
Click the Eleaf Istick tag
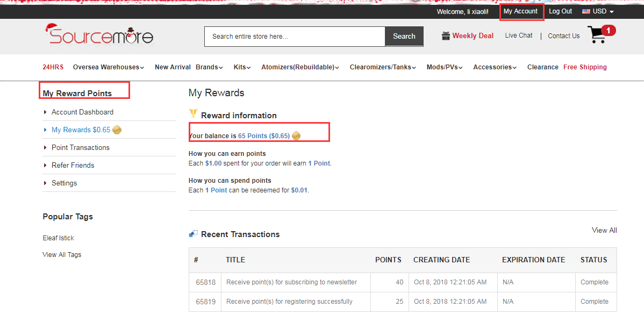pyautogui.click(x=58, y=238)
